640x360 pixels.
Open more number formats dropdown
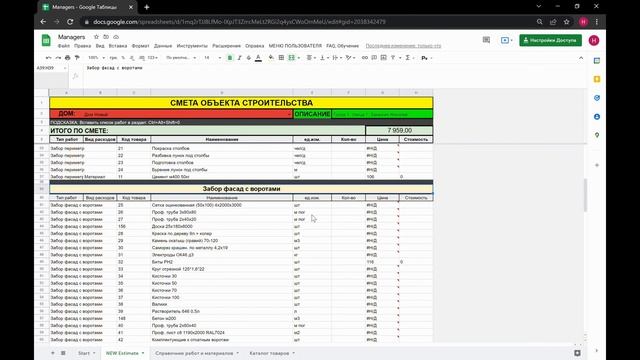pos(153,58)
